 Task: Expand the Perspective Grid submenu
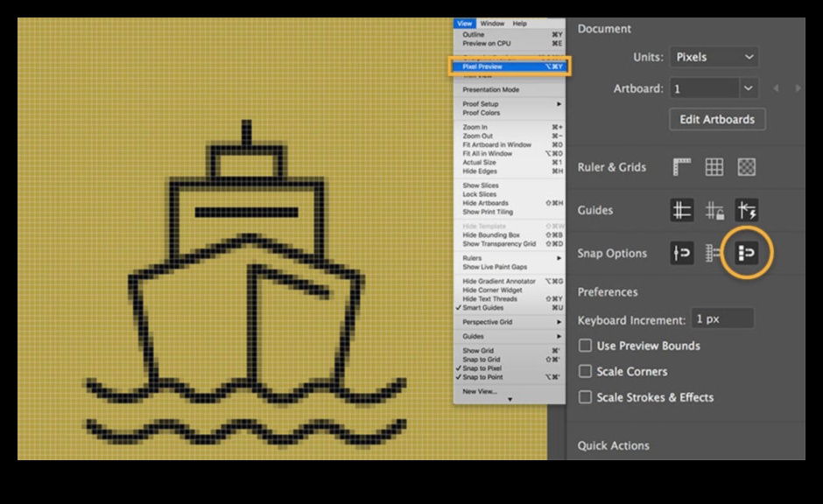(509, 322)
